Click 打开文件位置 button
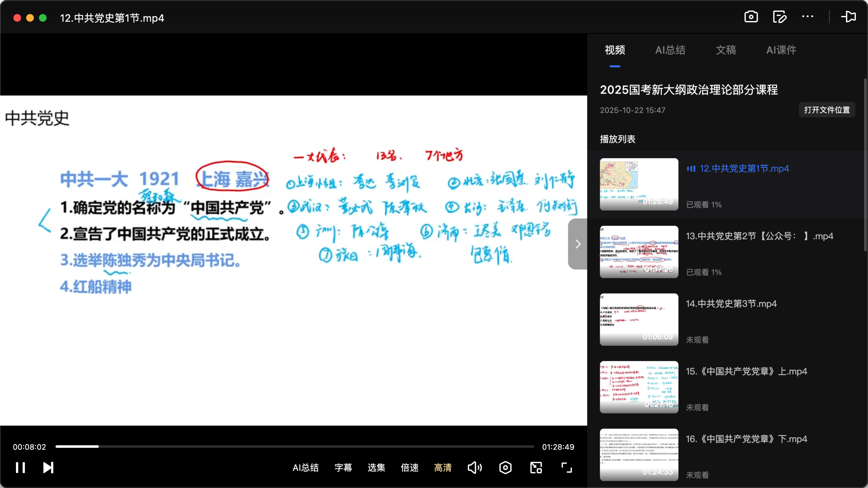Image resolution: width=868 pixels, height=488 pixels. click(x=827, y=110)
